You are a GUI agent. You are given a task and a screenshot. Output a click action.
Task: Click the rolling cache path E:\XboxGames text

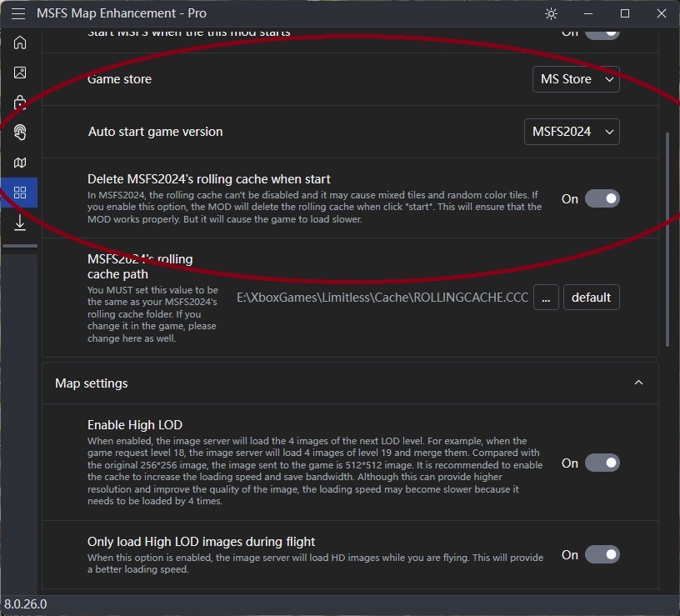[x=382, y=297]
